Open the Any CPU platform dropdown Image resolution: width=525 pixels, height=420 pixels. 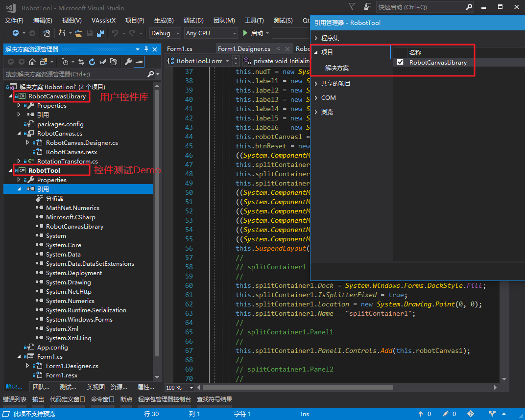pyautogui.click(x=211, y=33)
